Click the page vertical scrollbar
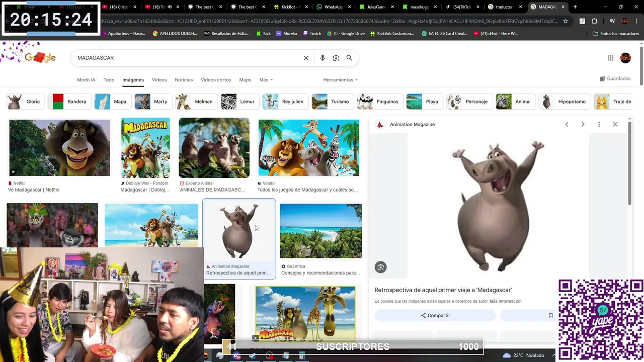This screenshot has height=362, width=644. (x=641, y=65)
